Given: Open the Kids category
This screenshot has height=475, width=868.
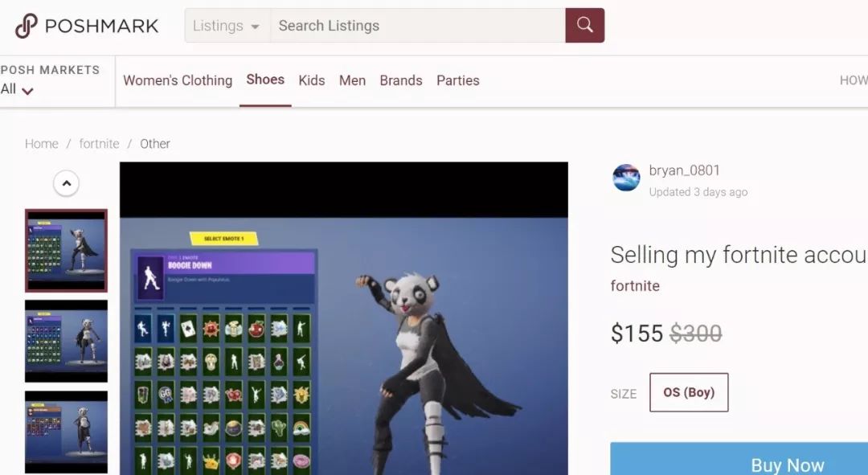Looking at the screenshot, I should pyautogui.click(x=312, y=80).
